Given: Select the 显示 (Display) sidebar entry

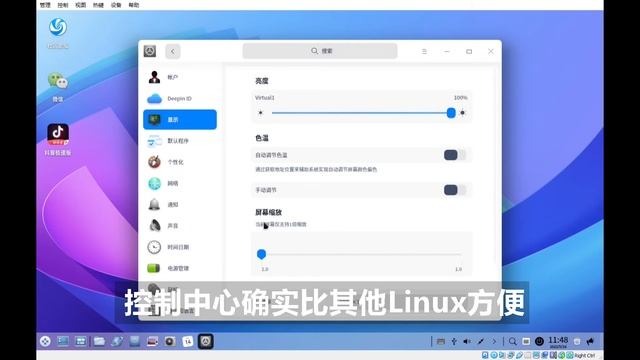Looking at the screenshot, I should click(180, 120).
